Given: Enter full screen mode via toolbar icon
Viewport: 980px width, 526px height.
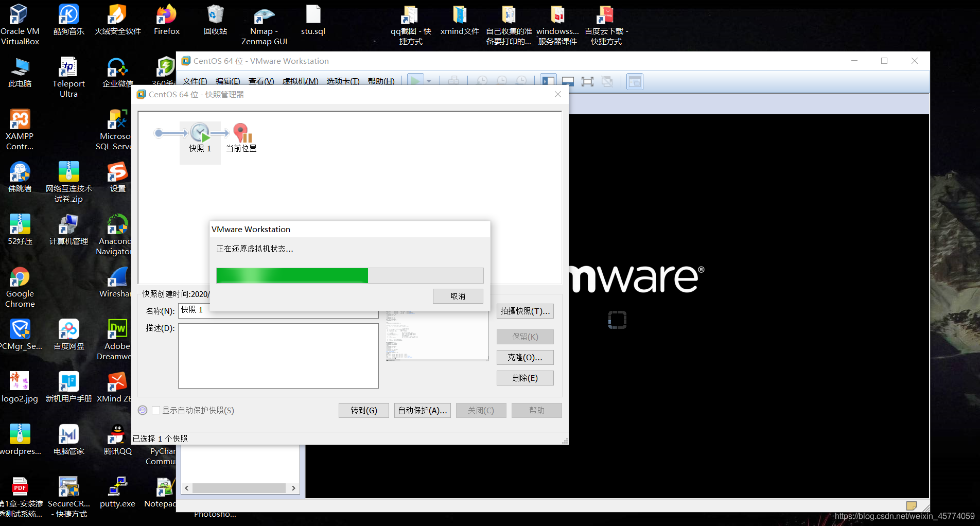Looking at the screenshot, I should coord(587,81).
